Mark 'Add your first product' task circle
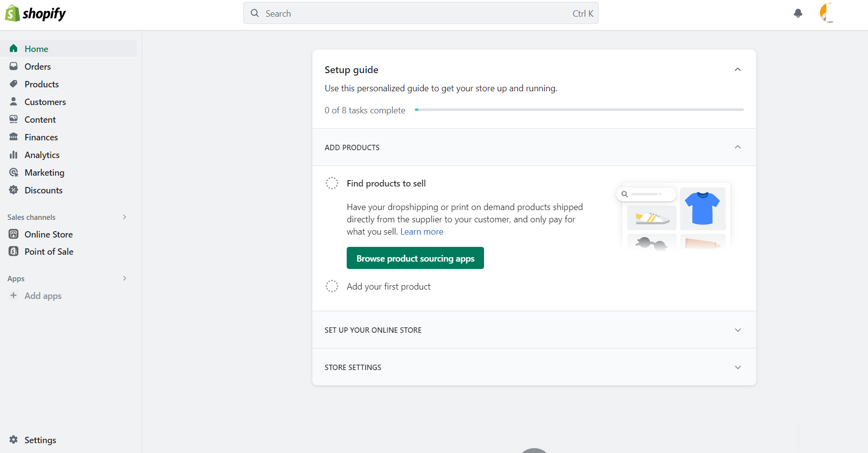 332,286
